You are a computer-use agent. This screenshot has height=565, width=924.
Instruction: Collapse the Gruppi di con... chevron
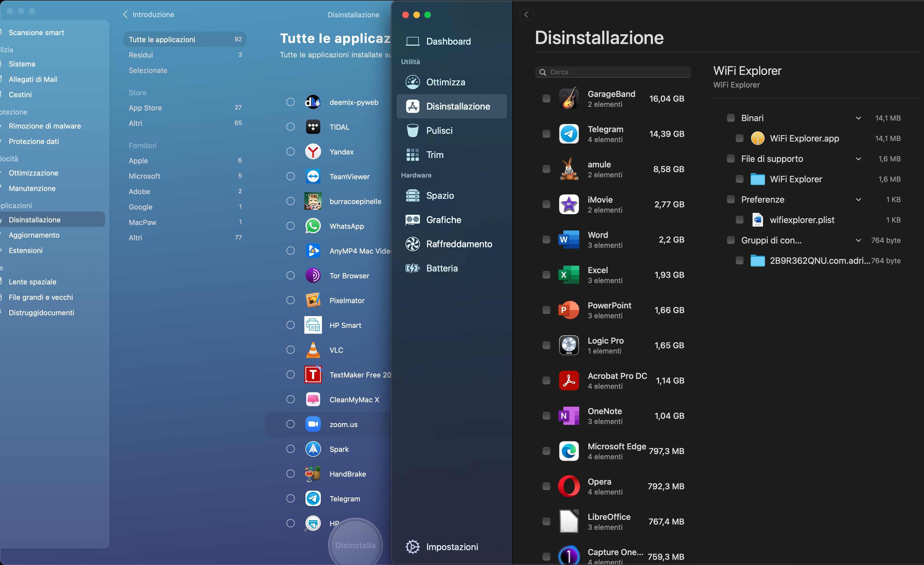point(859,240)
